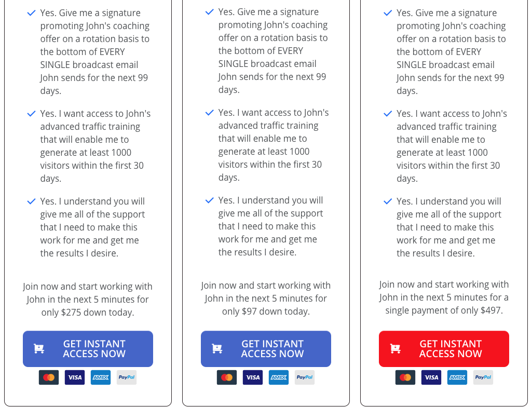Choose the Visa icon under the $497 plan
Viewport: 532px width, 407px height.
(x=431, y=377)
